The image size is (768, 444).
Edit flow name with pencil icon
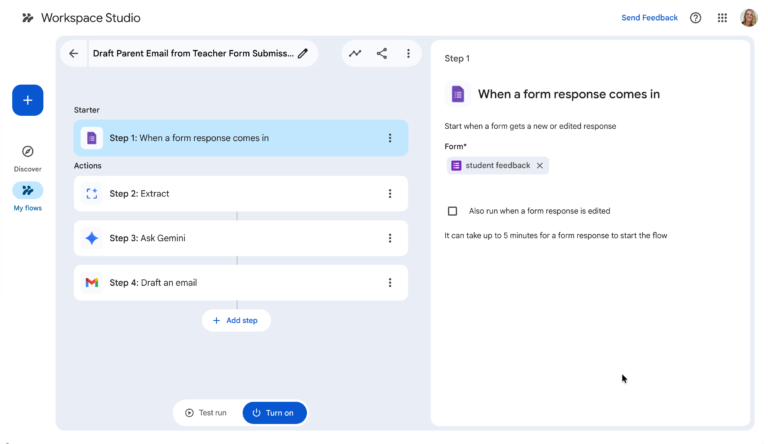pos(303,53)
